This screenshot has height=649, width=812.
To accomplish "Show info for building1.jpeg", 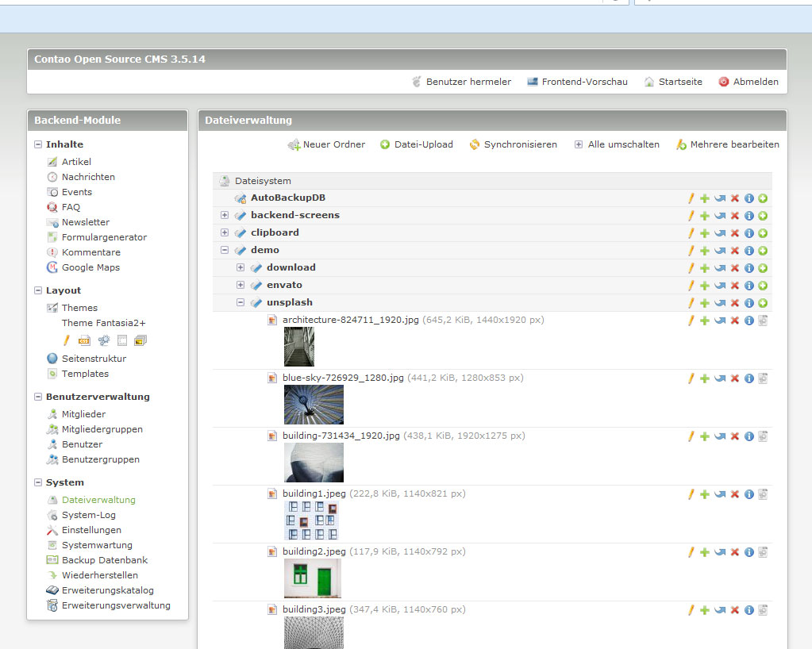I will [x=749, y=494].
